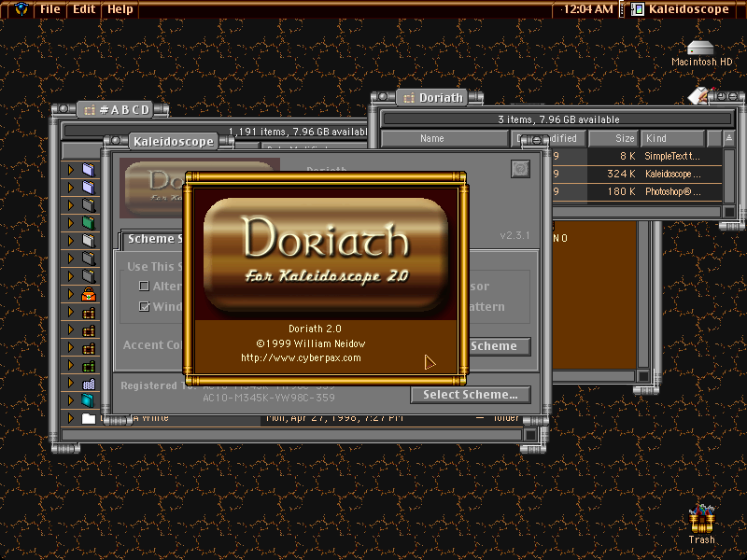Click the Kaleidoscope window close box
This screenshot has height=560, width=747.
pyautogui.click(x=116, y=141)
